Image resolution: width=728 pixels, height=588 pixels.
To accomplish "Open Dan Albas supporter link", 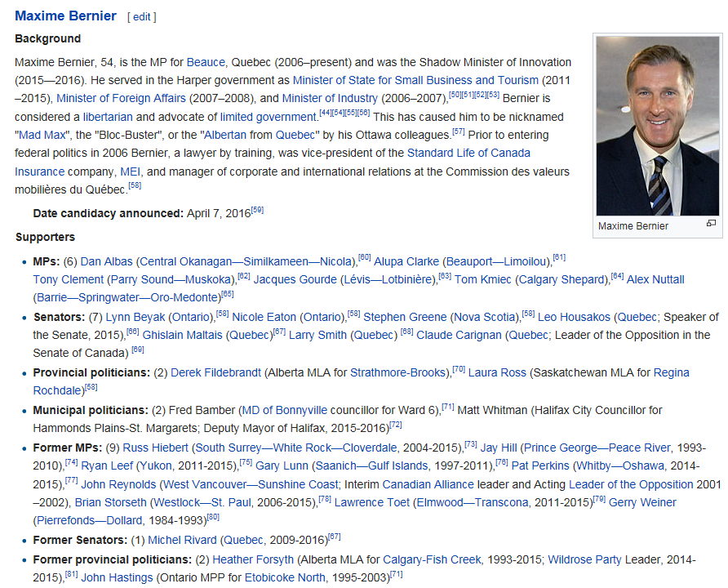I will click(x=106, y=261).
